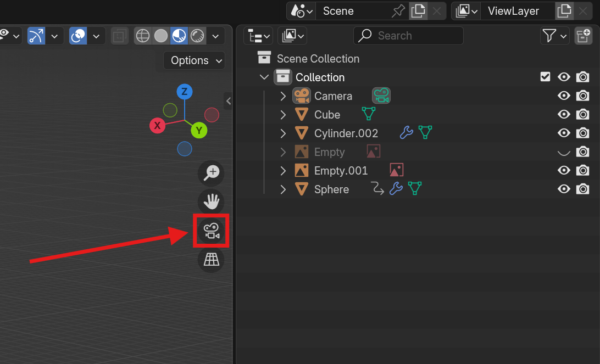
Task: Select the greyed-out Empty object
Action: (330, 152)
